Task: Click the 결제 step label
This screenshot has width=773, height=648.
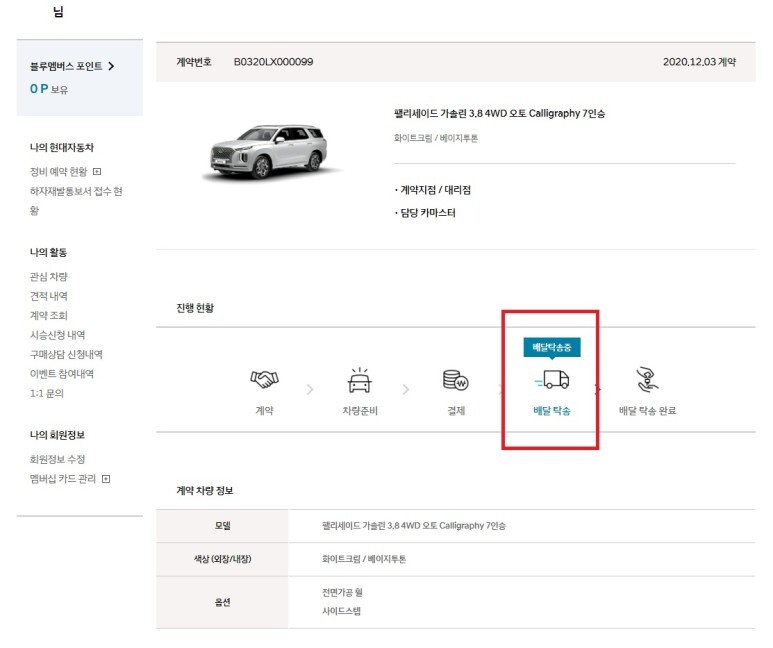Action: 456,410
